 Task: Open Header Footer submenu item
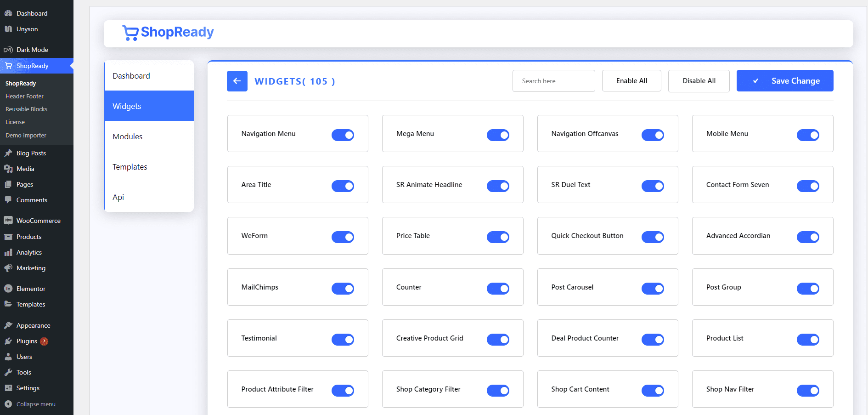coord(24,97)
